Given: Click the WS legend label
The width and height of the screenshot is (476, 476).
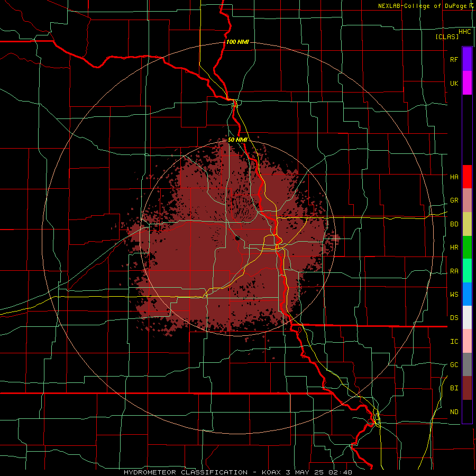Looking at the screenshot, I should pyautogui.click(x=454, y=295).
